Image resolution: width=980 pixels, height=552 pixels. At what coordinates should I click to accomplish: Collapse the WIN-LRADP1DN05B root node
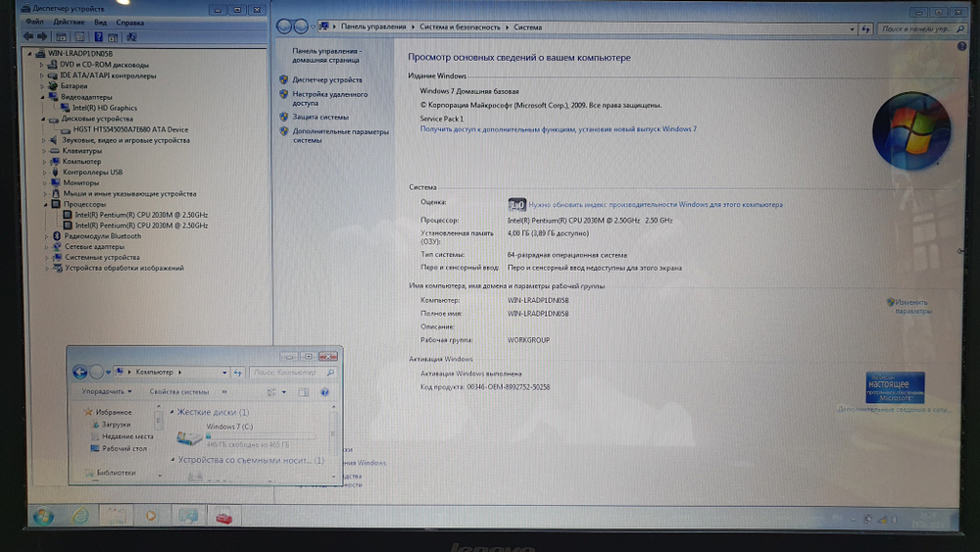click(29, 54)
